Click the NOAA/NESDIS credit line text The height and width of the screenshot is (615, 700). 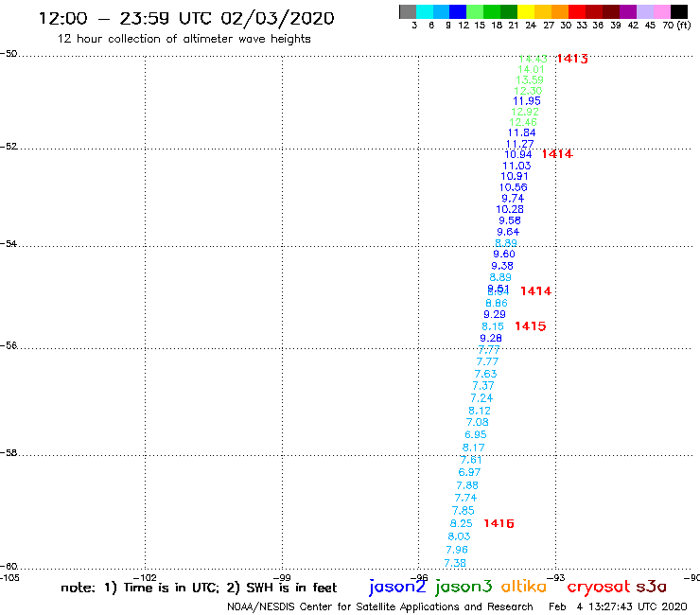[380, 606]
